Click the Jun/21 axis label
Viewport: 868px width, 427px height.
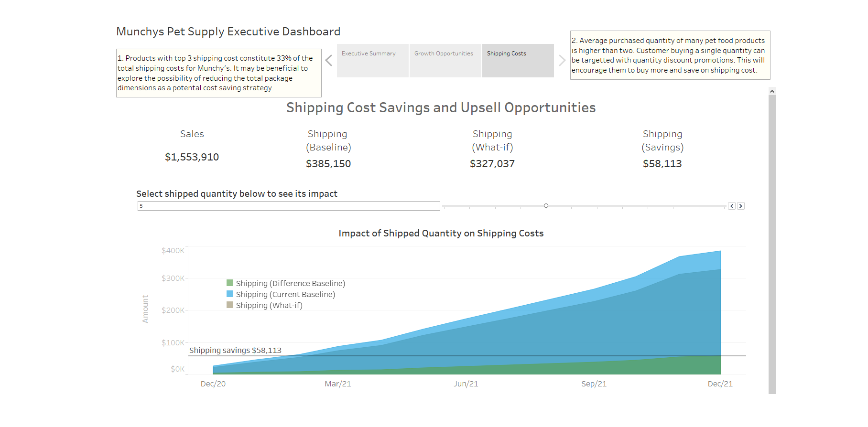(466, 384)
